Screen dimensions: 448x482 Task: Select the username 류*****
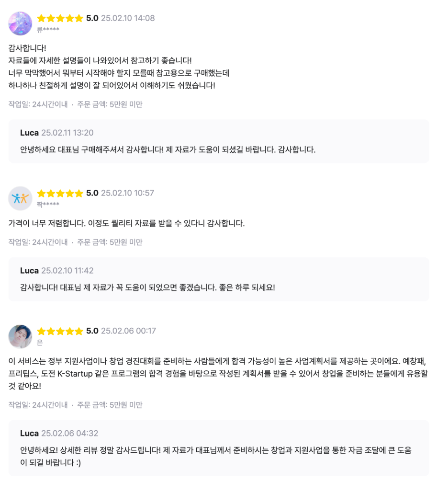click(48, 30)
